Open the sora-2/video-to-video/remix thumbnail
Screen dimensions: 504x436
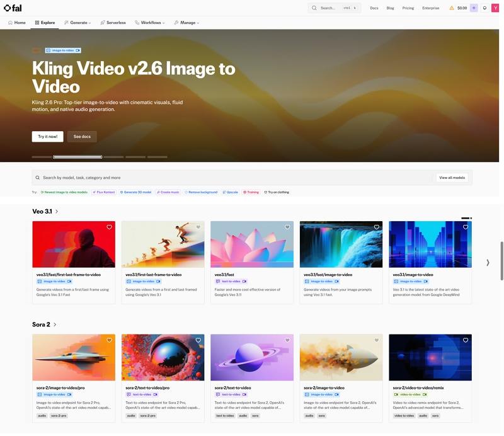click(430, 357)
